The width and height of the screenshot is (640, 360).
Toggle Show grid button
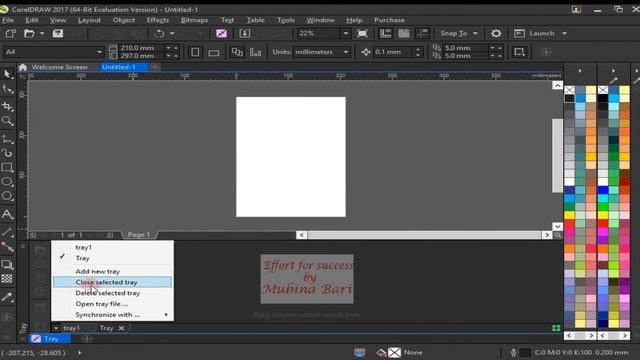404,33
